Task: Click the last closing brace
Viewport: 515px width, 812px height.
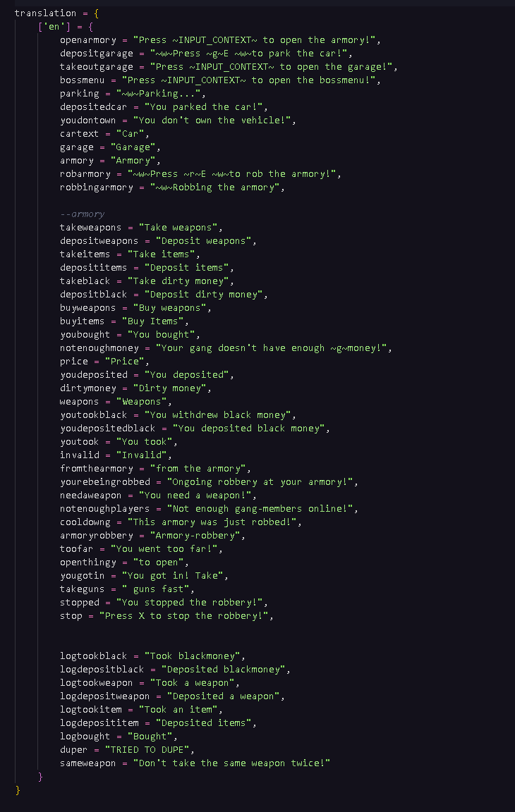Action: tap(18, 790)
